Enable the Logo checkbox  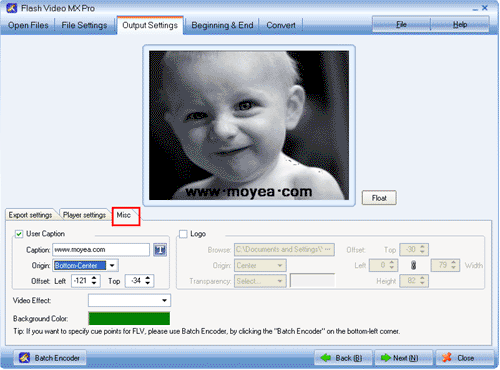click(183, 234)
